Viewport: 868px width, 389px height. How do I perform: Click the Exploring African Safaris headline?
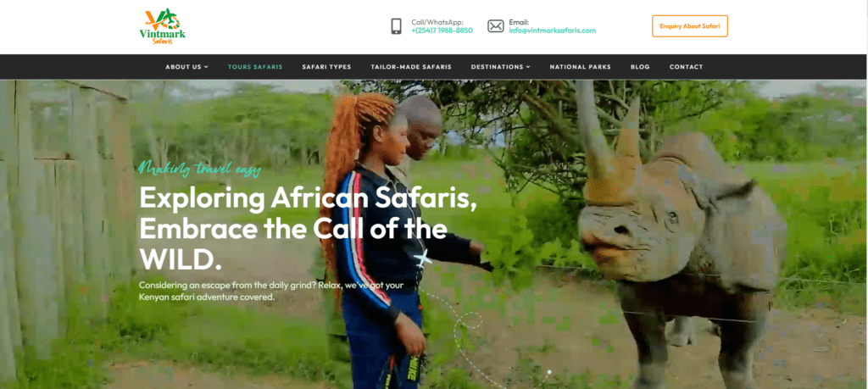[x=308, y=228]
